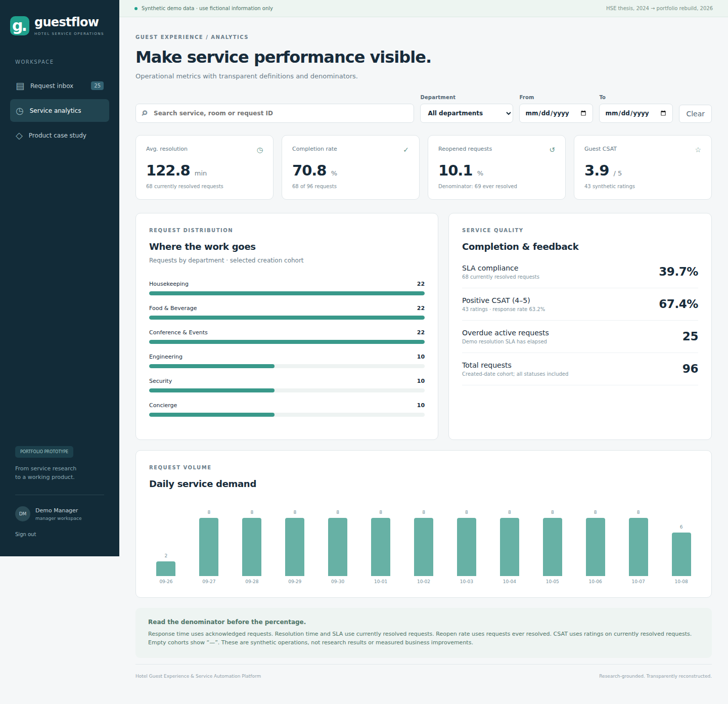This screenshot has width=728, height=704.
Task: Click the Request inbox list icon
Action: (20, 86)
